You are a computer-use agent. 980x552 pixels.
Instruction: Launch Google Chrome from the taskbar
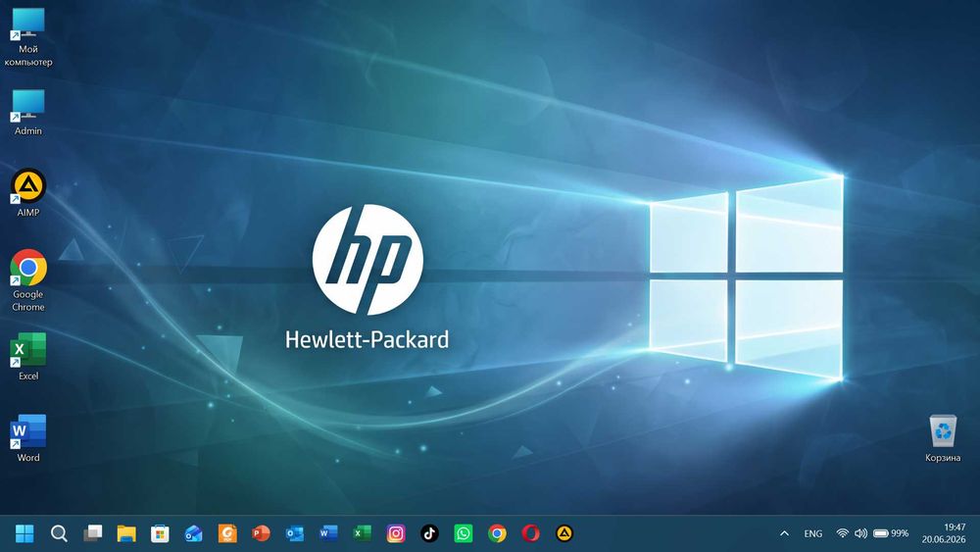pos(497,533)
